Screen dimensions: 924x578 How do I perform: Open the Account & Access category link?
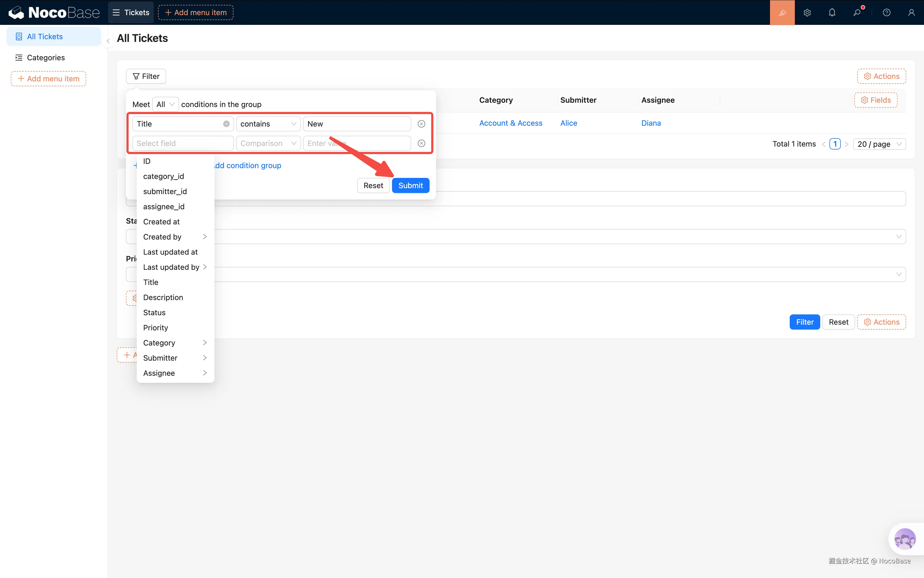click(510, 123)
